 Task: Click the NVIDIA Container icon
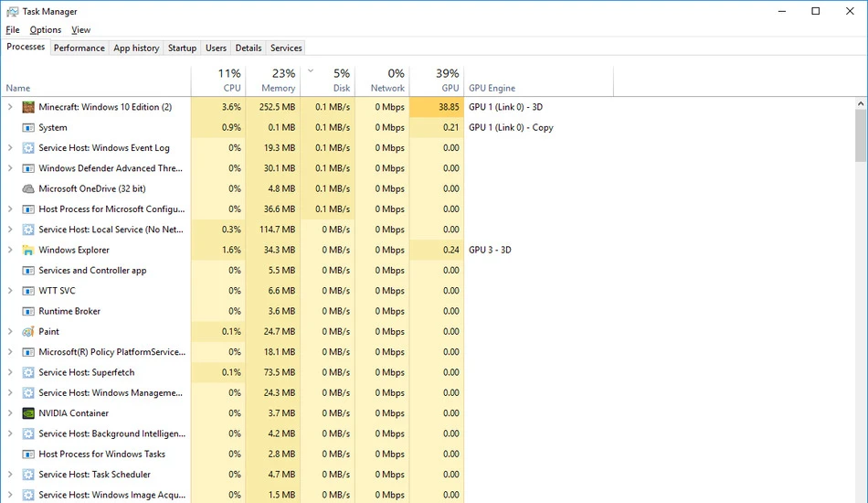pos(28,413)
